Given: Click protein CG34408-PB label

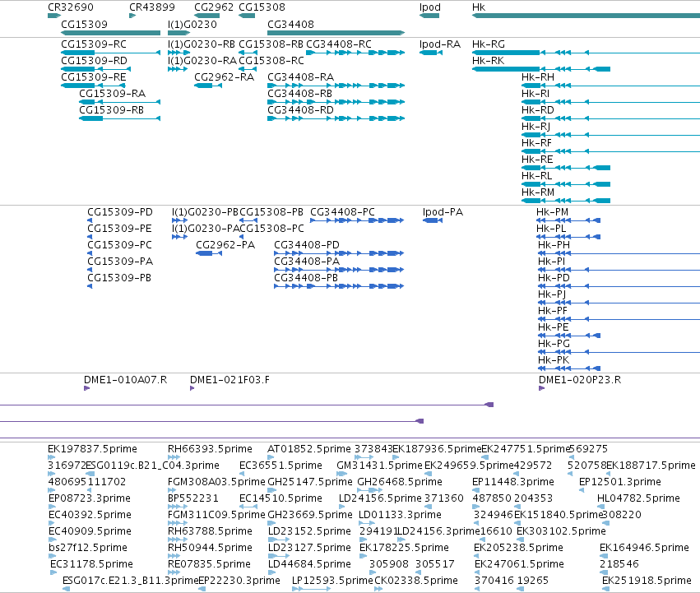Looking at the screenshot, I should tap(306, 278).
